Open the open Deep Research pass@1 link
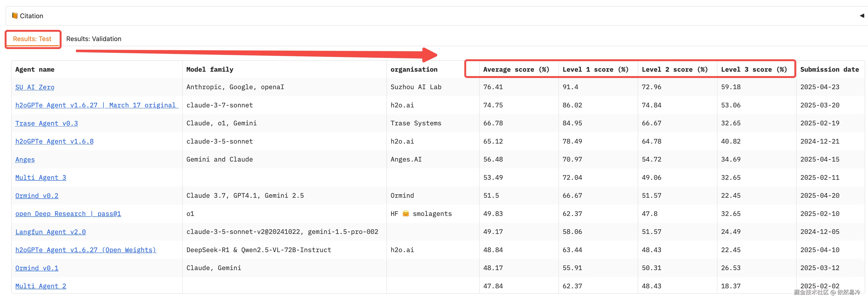The height and width of the screenshot is (303, 868). coord(68,214)
